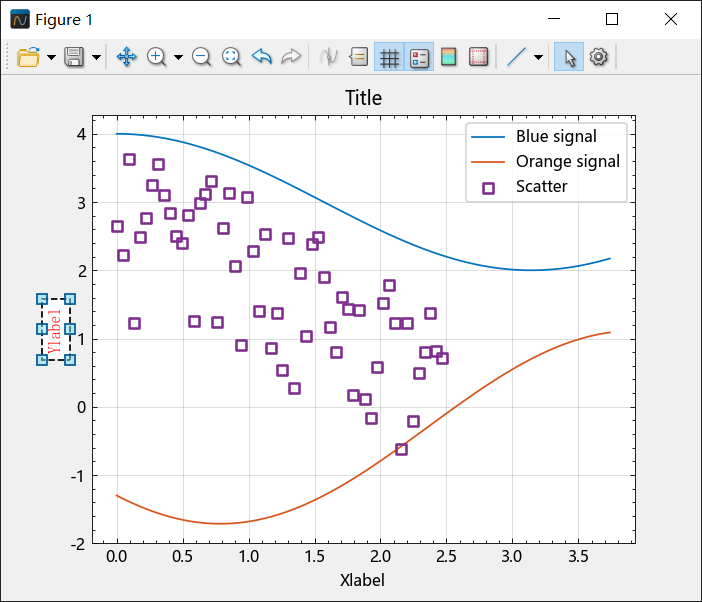Select the Pan tool with crossed arrows
Viewport: 702px width, 602px height.
pos(126,57)
